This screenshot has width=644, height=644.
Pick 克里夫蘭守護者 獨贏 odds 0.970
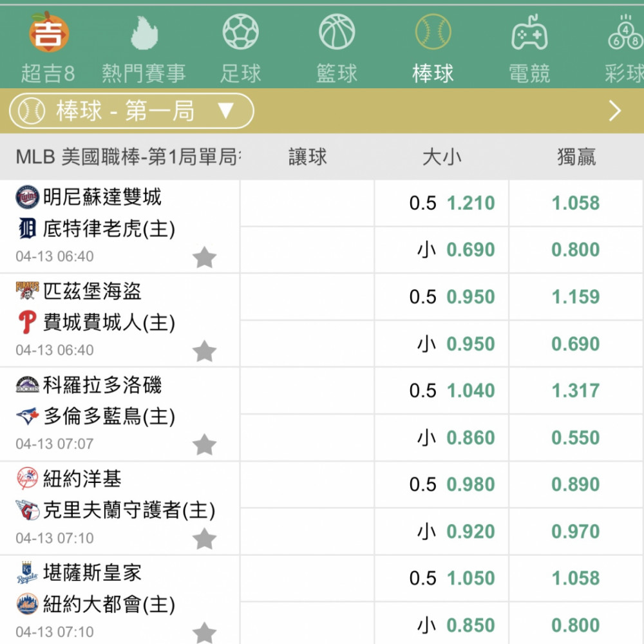point(576,531)
